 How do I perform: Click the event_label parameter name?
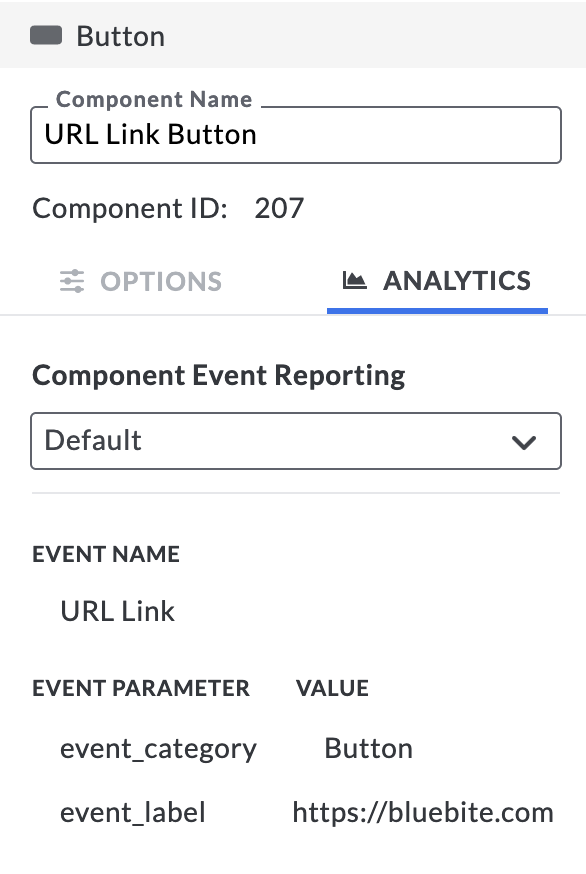click(133, 813)
